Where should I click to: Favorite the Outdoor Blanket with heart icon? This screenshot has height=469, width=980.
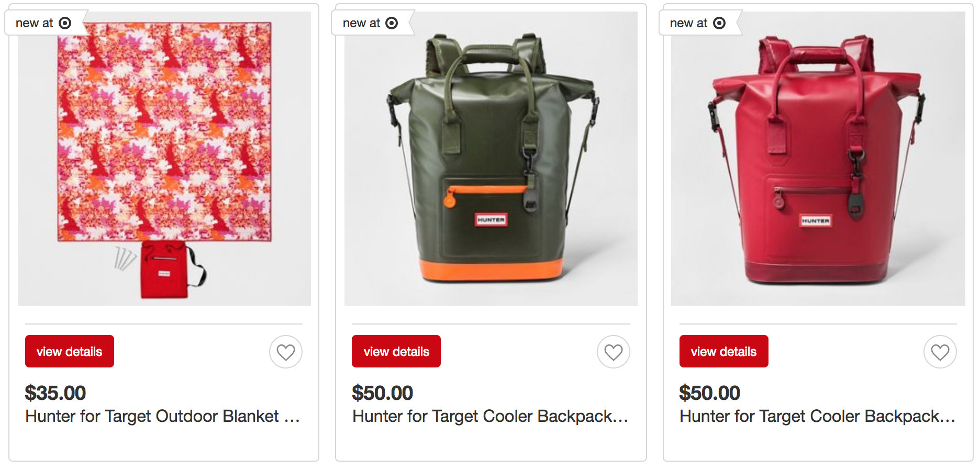click(286, 352)
